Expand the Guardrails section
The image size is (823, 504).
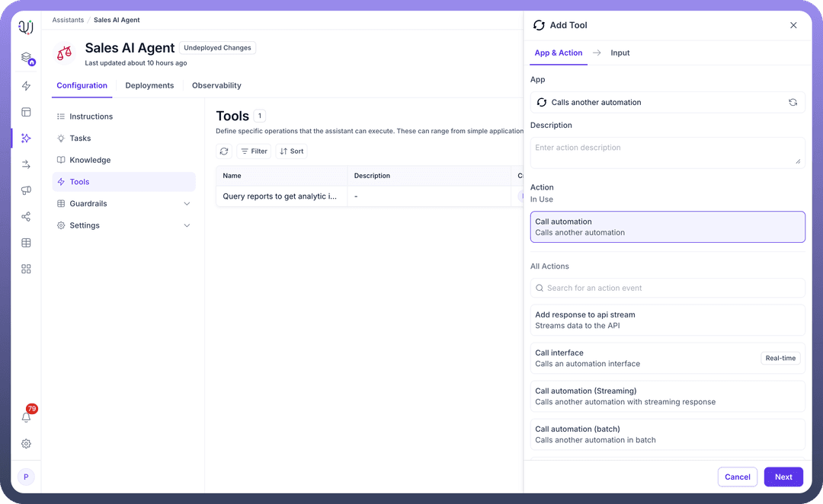187,204
